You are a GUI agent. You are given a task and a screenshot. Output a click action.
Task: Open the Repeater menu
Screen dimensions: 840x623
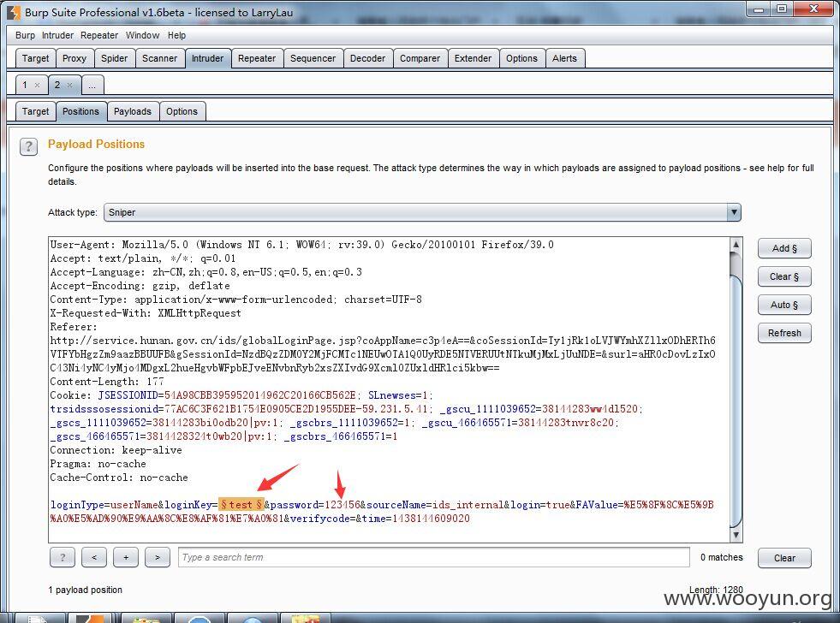[x=99, y=35]
